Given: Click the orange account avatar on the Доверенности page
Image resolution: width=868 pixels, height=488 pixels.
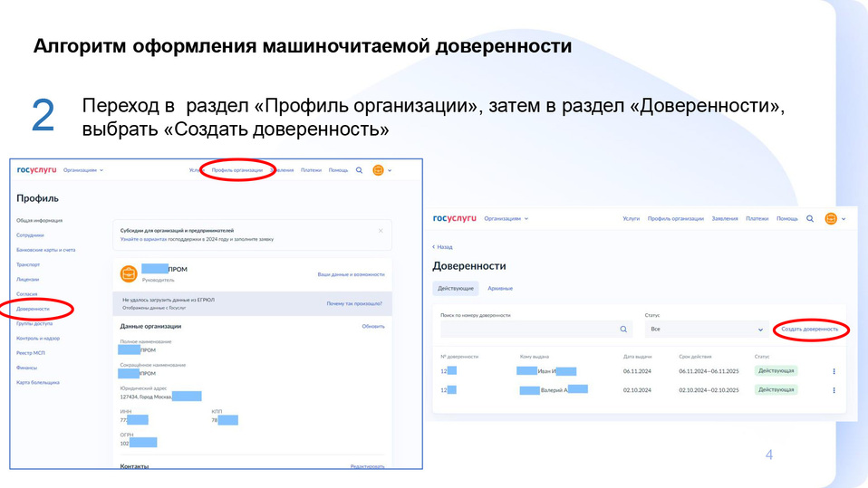Looking at the screenshot, I should (x=831, y=218).
